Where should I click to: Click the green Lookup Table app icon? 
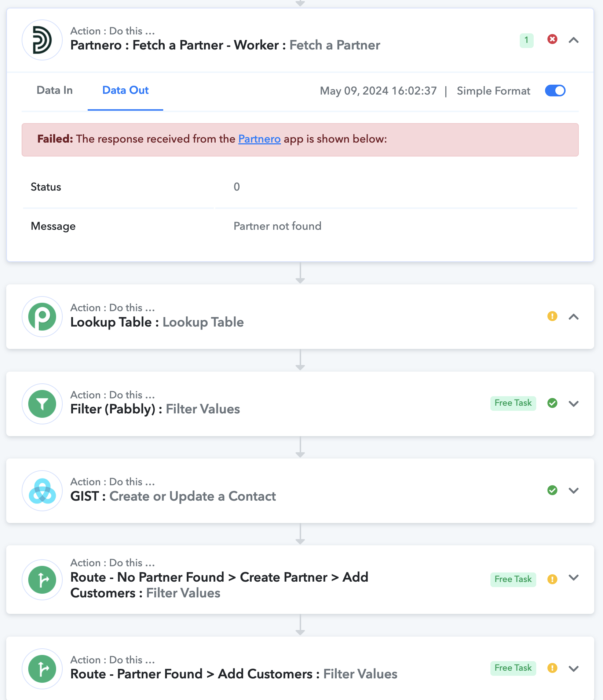coord(42,317)
